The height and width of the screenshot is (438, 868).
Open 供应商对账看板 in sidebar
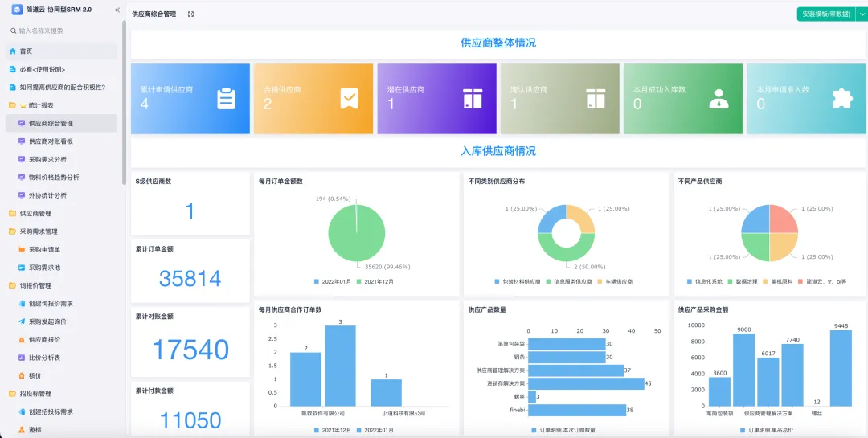[61, 141]
